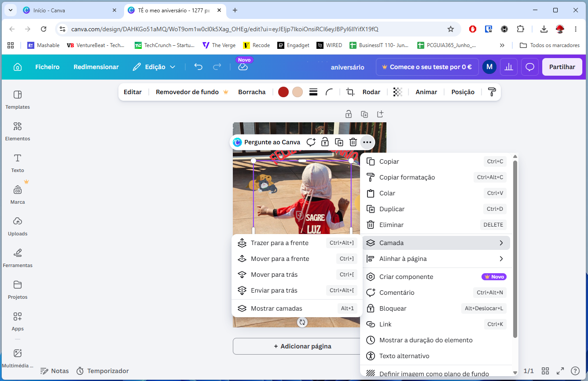Open the Ferramentas sidebar panel
588x381 pixels.
[x=18, y=258]
